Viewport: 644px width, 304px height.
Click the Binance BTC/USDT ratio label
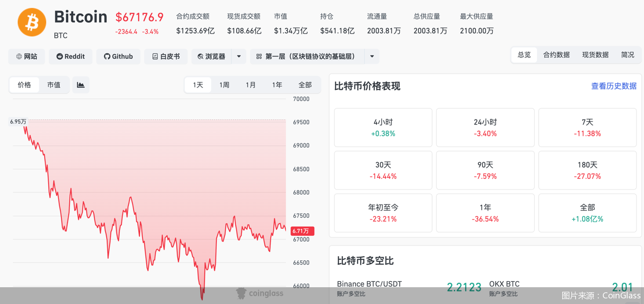pos(369,284)
